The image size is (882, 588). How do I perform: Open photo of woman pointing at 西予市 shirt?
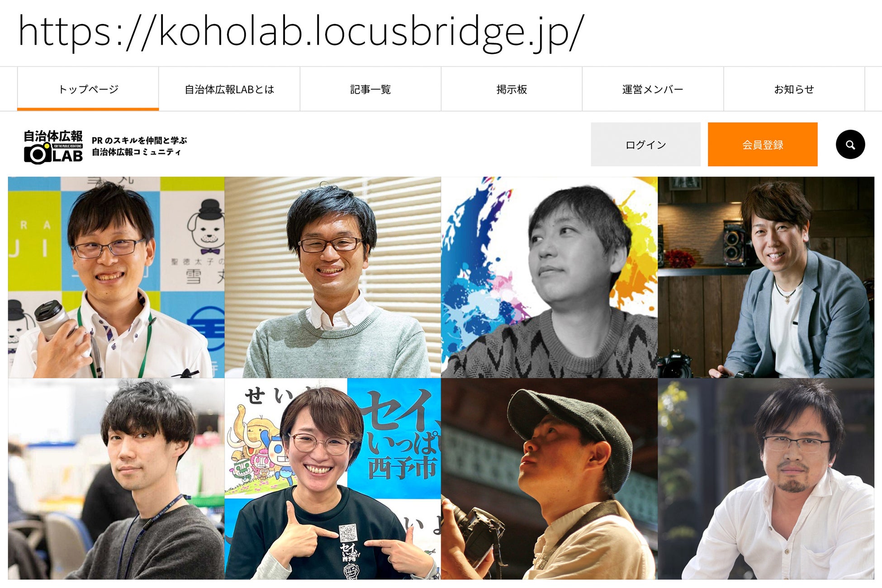[333, 479]
